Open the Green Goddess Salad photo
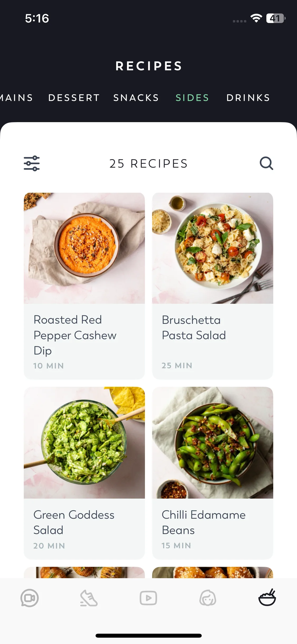The height and width of the screenshot is (644, 297). pyautogui.click(x=84, y=443)
